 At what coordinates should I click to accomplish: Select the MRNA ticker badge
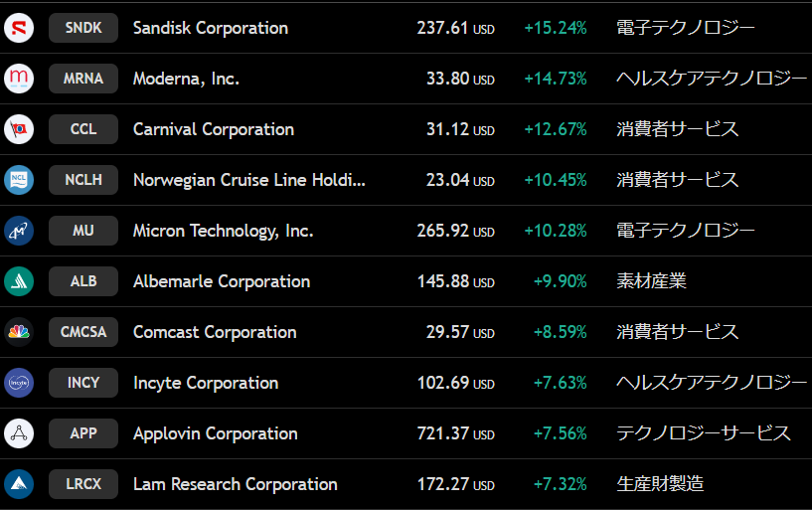click(x=83, y=79)
